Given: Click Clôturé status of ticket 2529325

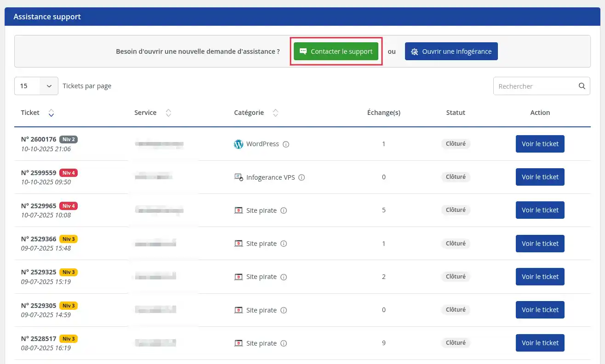Looking at the screenshot, I should point(456,277).
